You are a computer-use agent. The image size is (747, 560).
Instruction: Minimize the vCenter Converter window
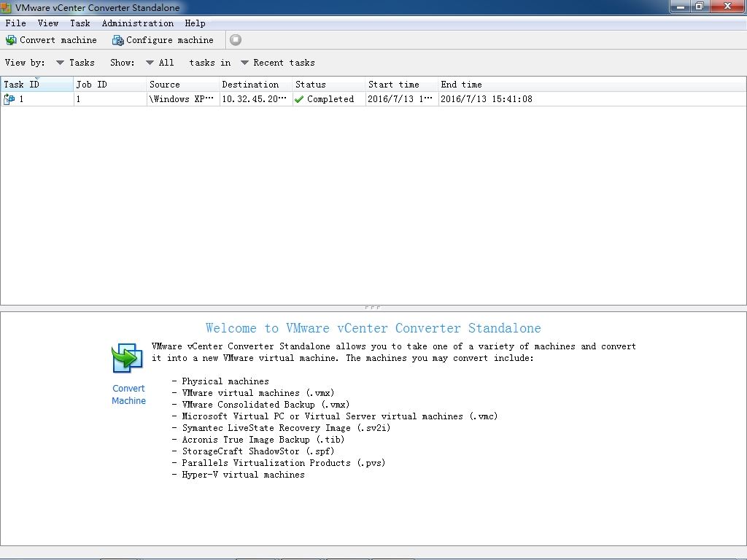[x=681, y=6]
